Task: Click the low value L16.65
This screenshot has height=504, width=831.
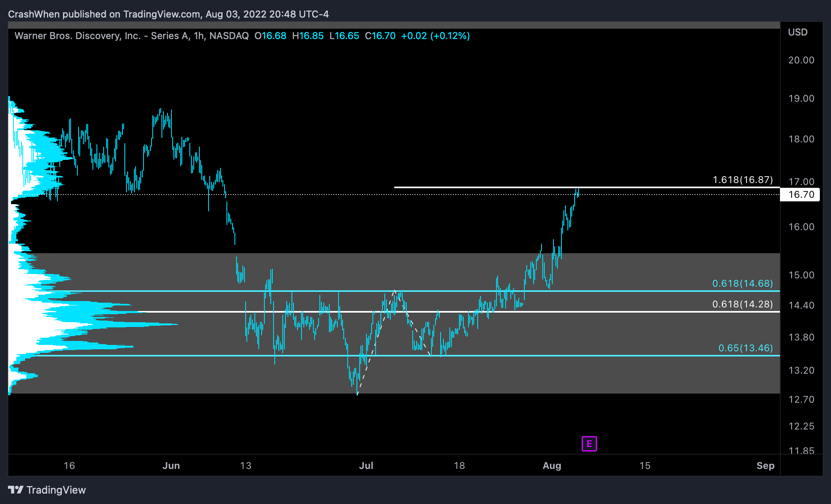Action: [x=344, y=36]
